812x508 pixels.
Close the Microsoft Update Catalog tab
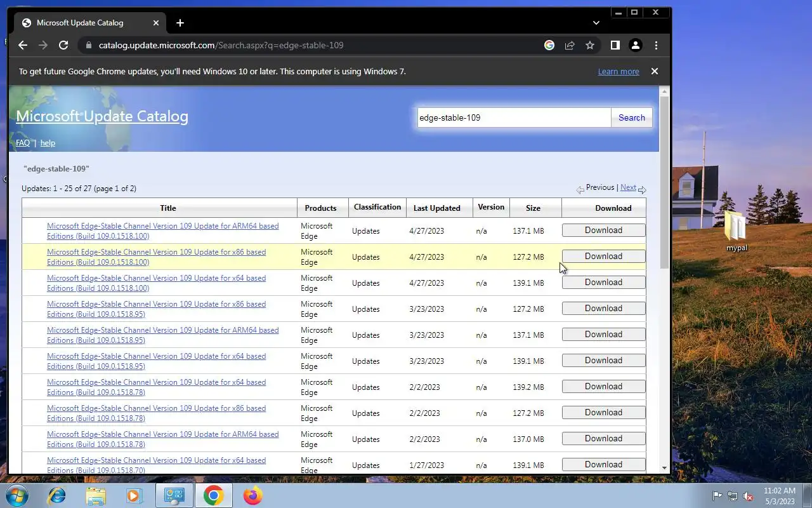156,23
